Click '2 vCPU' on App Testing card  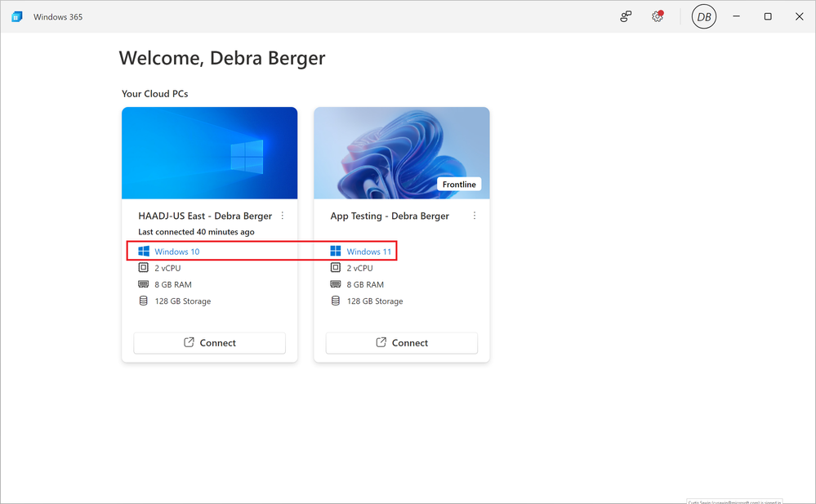[359, 268]
